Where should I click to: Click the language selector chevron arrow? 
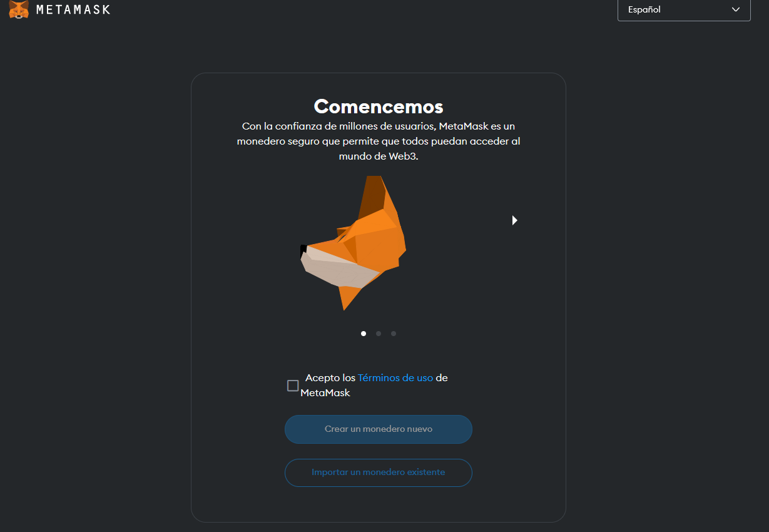(x=736, y=9)
